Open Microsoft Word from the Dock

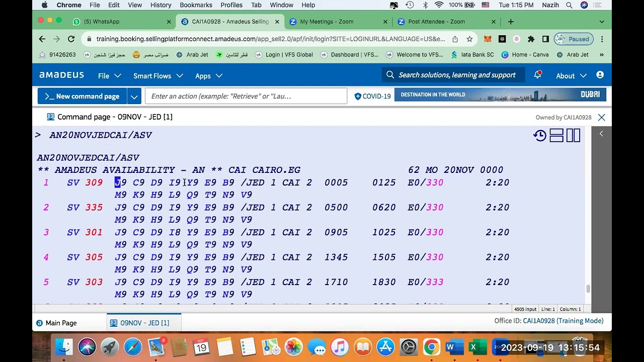pyautogui.click(x=454, y=347)
